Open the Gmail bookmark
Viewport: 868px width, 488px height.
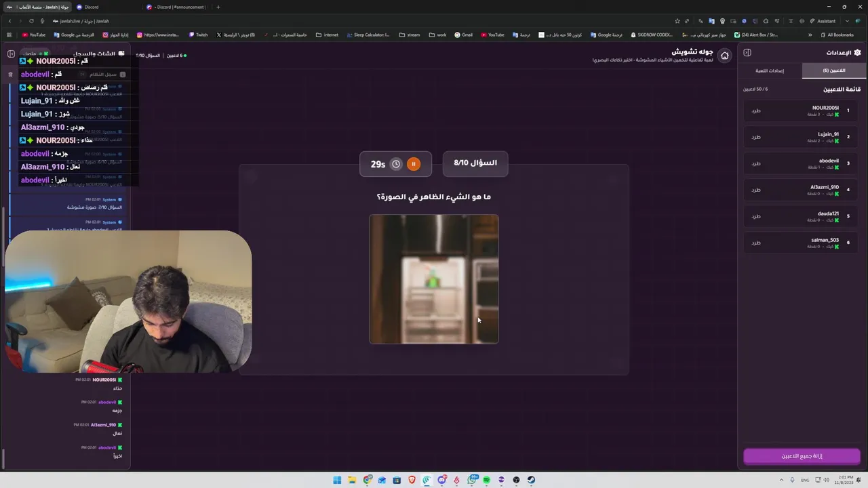coord(463,35)
